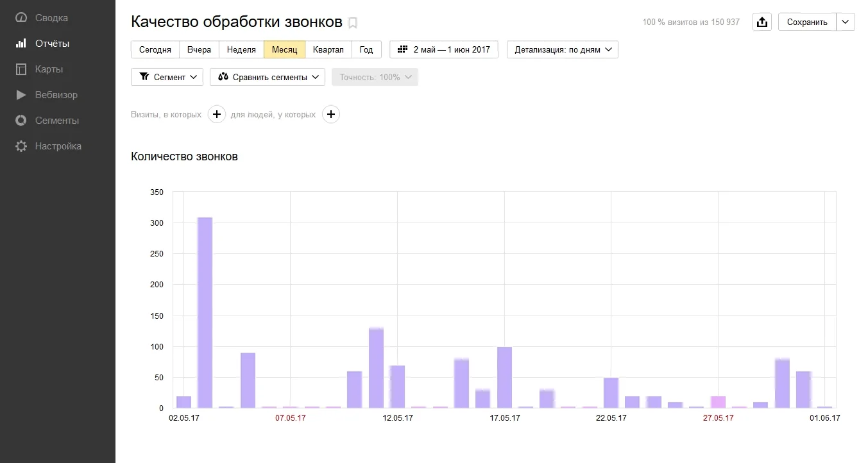Click the Карты layout icon
868x463 pixels.
pos(21,69)
